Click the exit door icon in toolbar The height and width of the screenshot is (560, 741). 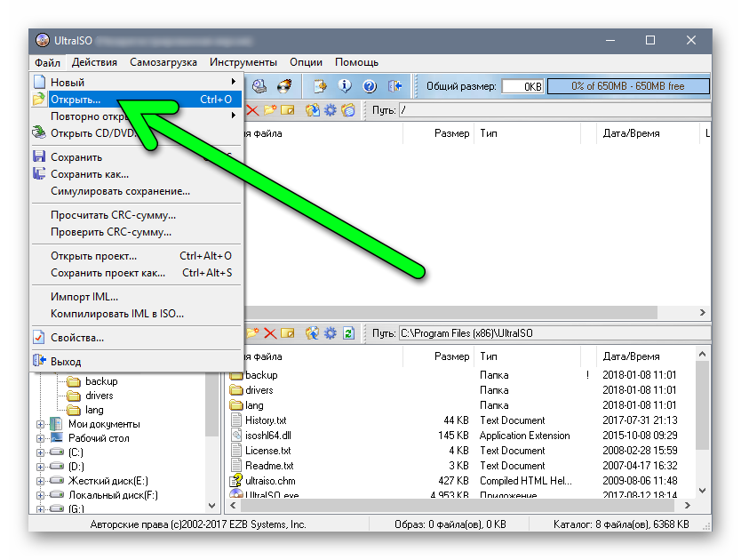(x=394, y=86)
